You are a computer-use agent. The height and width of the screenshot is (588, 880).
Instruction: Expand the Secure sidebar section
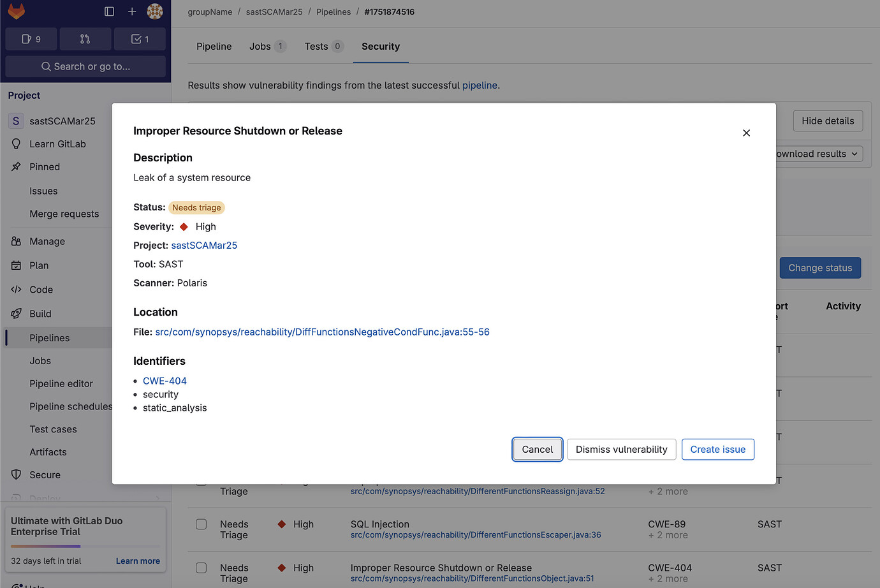click(45, 475)
